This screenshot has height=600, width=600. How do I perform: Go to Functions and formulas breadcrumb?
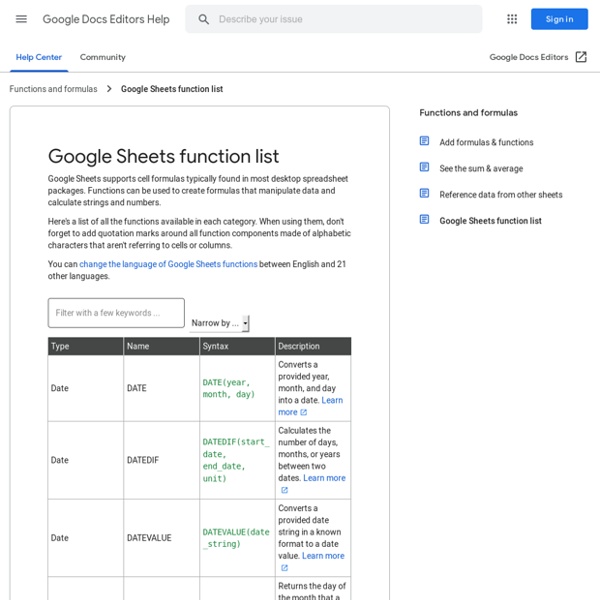coord(53,89)
